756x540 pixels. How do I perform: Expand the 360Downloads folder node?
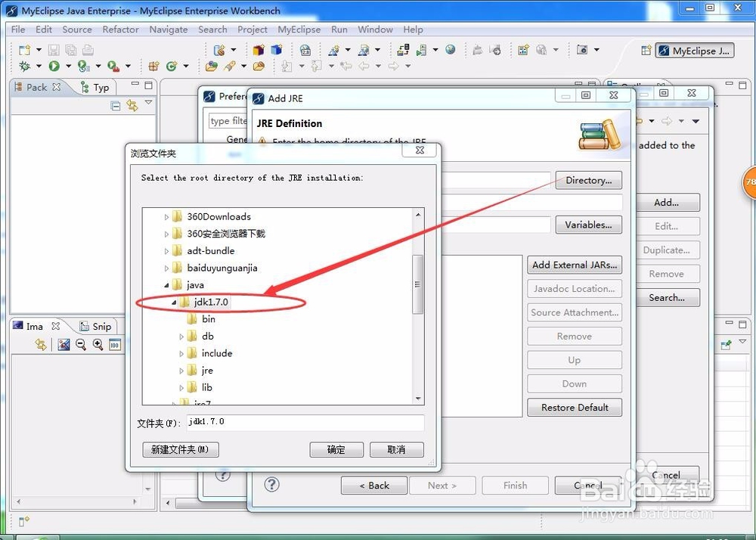pos(166,217)
